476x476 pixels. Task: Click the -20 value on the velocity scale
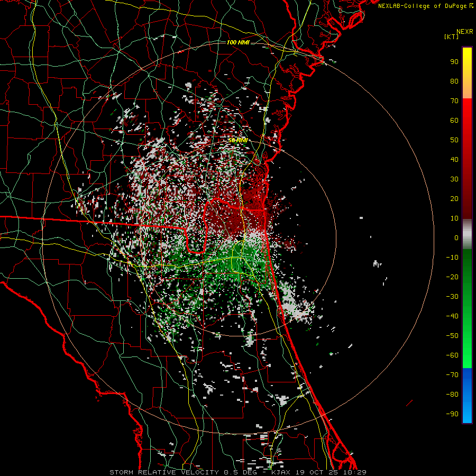point(452,277)
